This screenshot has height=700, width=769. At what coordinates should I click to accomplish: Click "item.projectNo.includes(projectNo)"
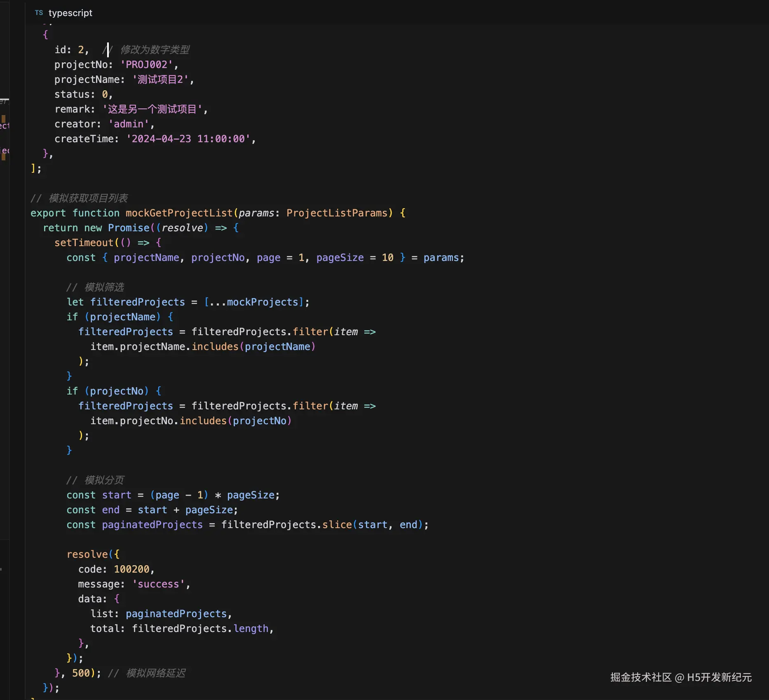pyautogui.click(x=191, y=421)
